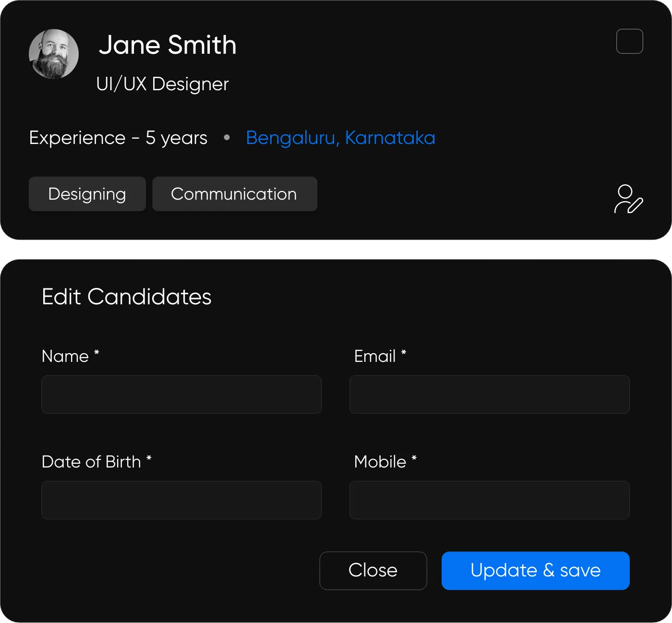Screen dimensions: 672x623
Task: Open the Bengaluru, Karnataka location link
Action: coord(340,138)
